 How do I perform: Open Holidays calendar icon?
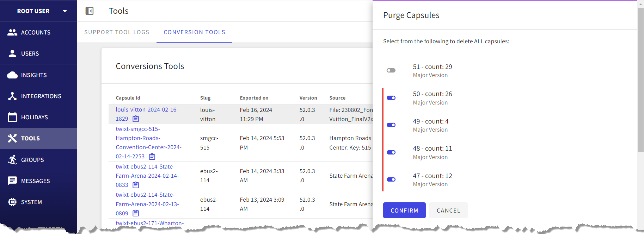(12, 117)
